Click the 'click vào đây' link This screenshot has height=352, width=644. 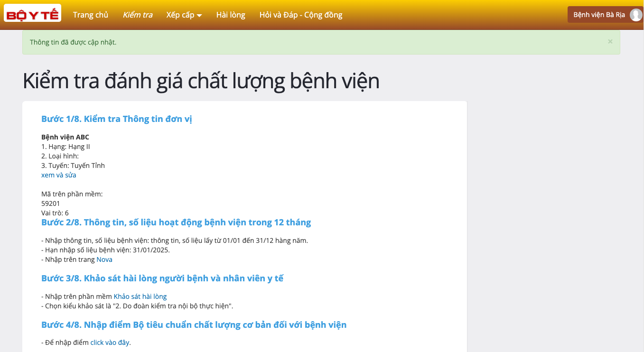[x=110, y=343]
